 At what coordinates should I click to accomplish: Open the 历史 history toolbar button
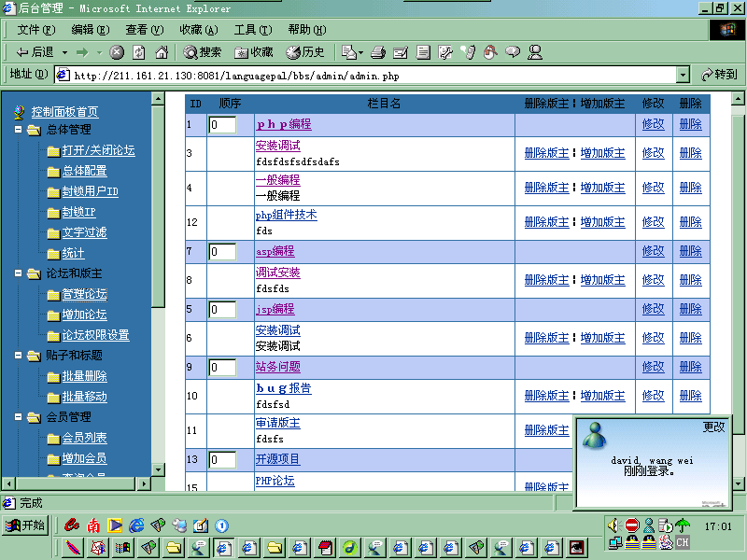(x=305, y=52)
